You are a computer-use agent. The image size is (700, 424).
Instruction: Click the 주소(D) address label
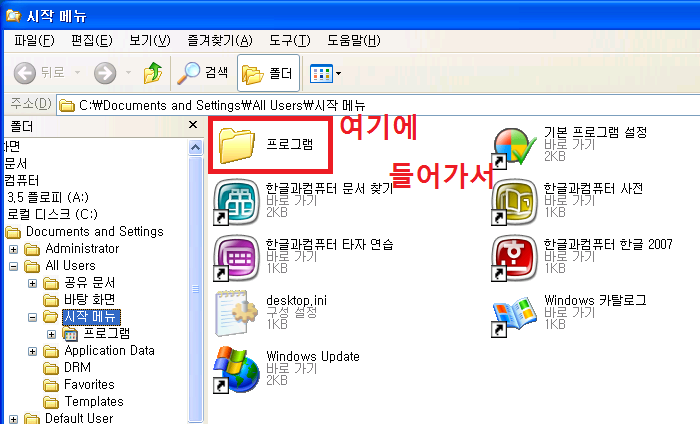(31, 104)
